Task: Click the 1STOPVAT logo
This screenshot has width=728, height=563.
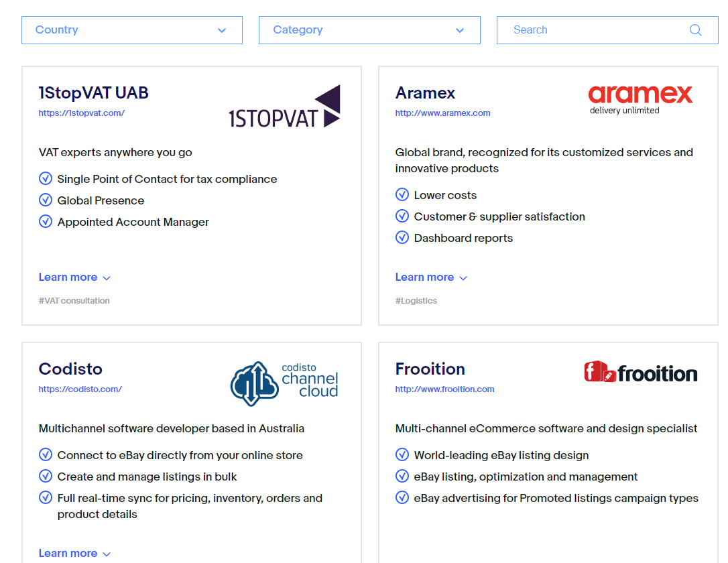Action: (284, 107)
